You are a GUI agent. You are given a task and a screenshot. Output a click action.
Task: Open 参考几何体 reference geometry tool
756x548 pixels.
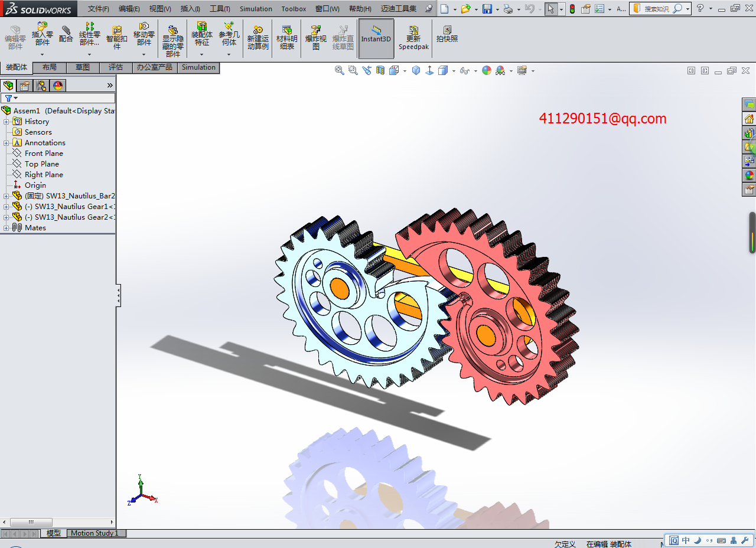pos(229,34)
